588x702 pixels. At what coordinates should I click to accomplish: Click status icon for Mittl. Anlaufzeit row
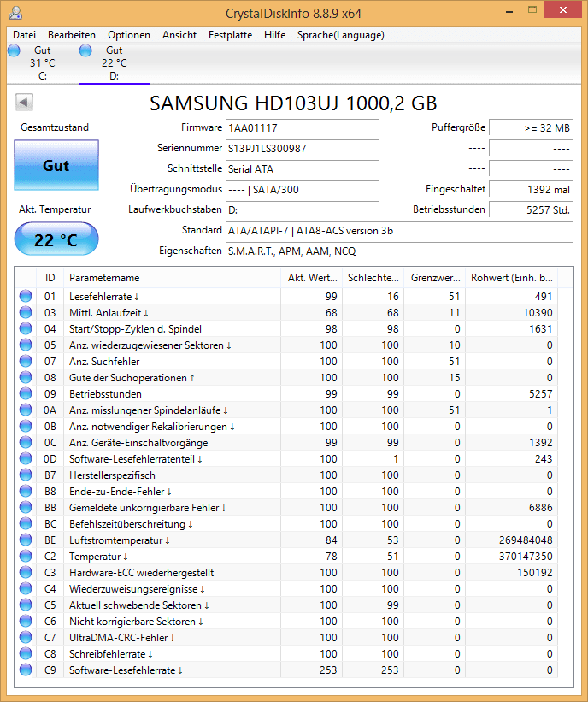pos(26,312)
